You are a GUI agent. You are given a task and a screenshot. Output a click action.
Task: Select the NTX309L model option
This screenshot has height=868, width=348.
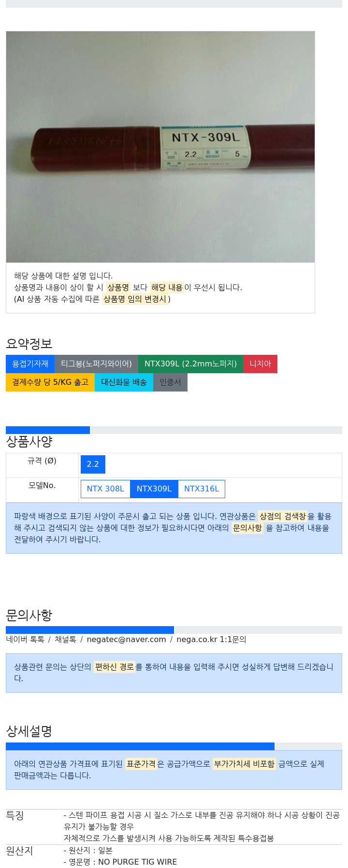[154, 489]
